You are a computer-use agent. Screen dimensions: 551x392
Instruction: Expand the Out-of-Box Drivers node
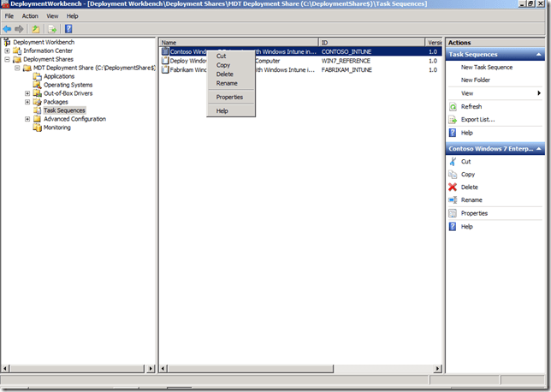click(27, 93)
